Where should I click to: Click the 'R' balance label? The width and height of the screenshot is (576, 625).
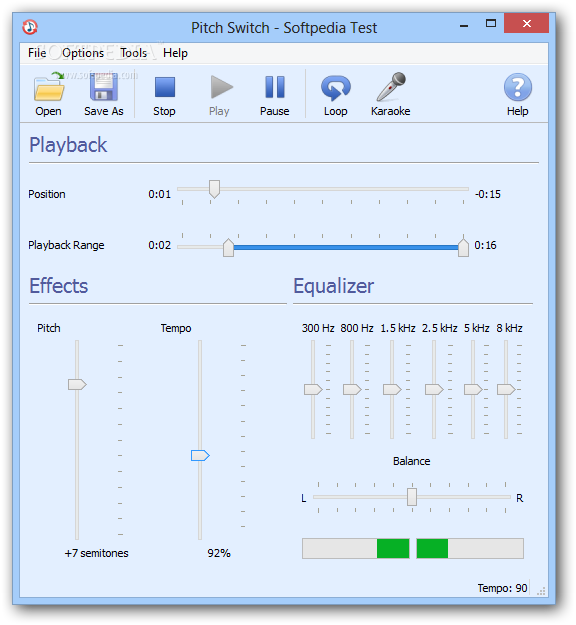tap(519, 498)
